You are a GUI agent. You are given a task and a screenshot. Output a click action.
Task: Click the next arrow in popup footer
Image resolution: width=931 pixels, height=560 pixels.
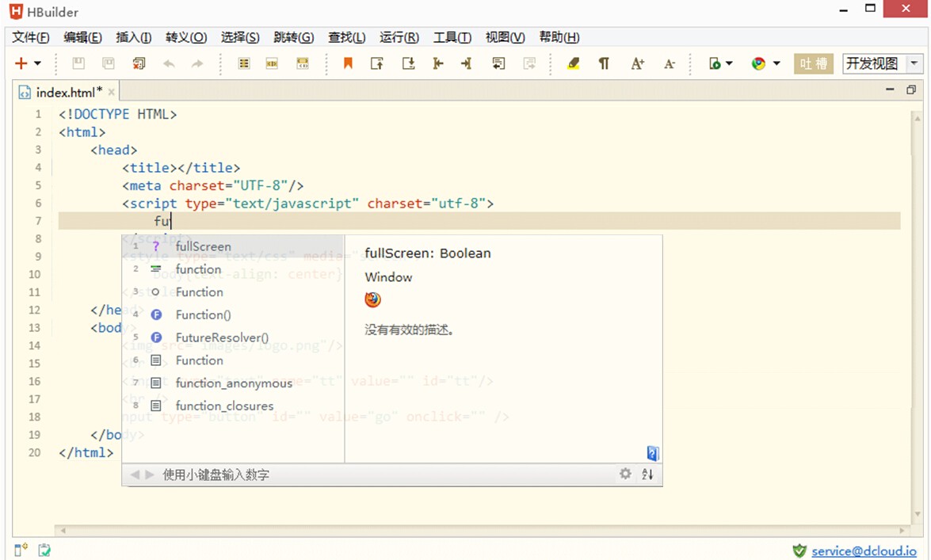point(150,474)
